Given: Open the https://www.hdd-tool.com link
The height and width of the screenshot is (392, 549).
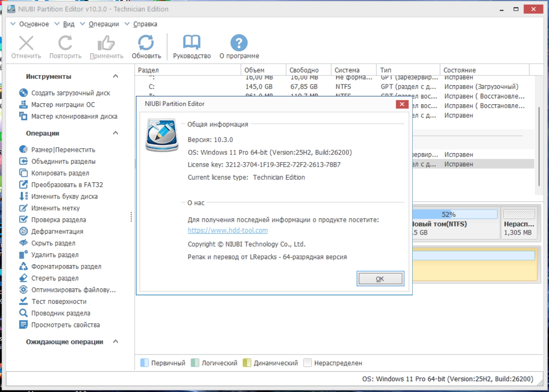Looking at the screenshot, I should [228, 230].
